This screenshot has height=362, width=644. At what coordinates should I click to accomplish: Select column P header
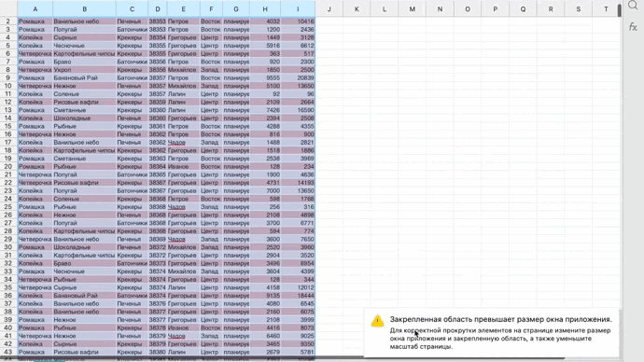coord(495,8)
